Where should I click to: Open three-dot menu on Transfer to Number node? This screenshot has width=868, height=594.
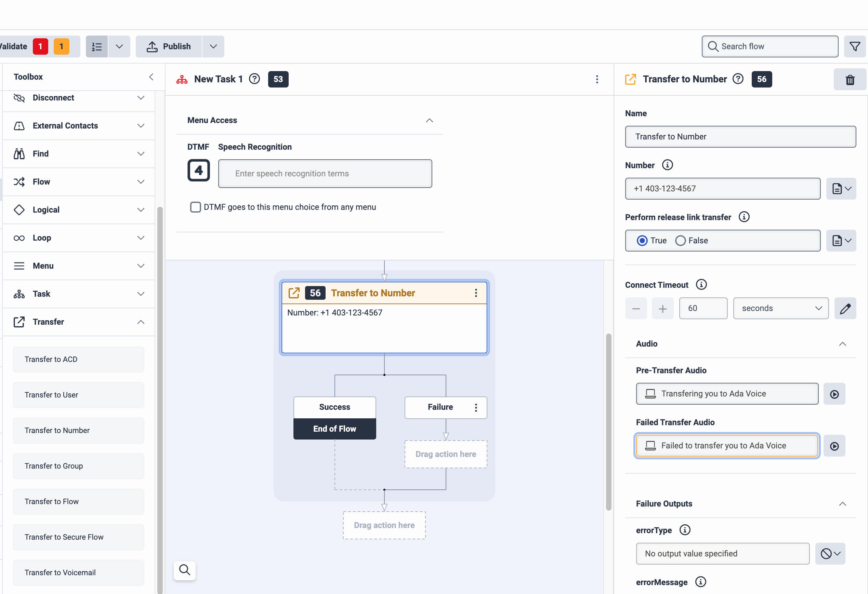pyautogui.click(x=475, y=293)
